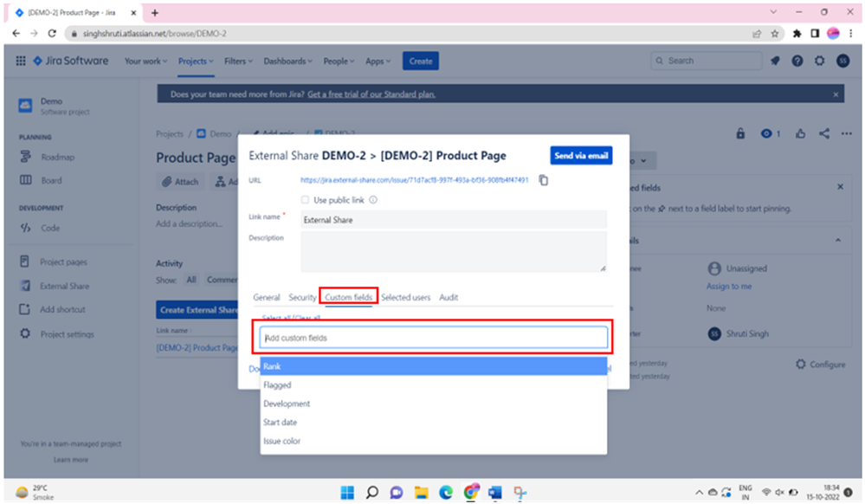Open Roadmap in the sidebar
865x504 pixels.
click(x=58, y=158)
